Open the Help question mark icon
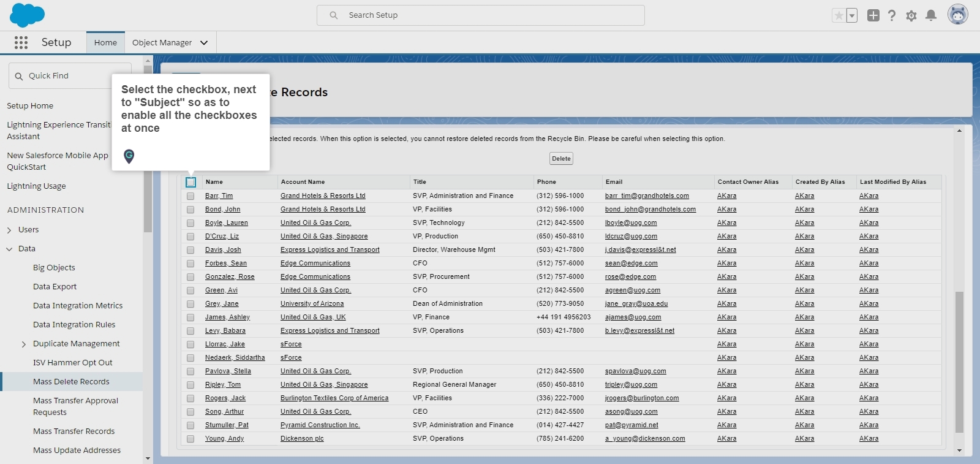The height and width of the screenshot is (464, 980). (892, 15)
